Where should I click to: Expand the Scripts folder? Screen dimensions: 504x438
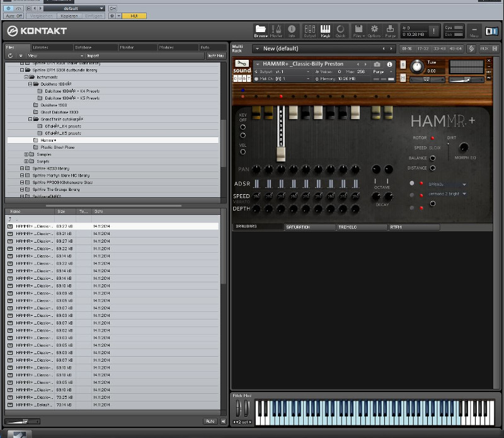coord(26,161)
